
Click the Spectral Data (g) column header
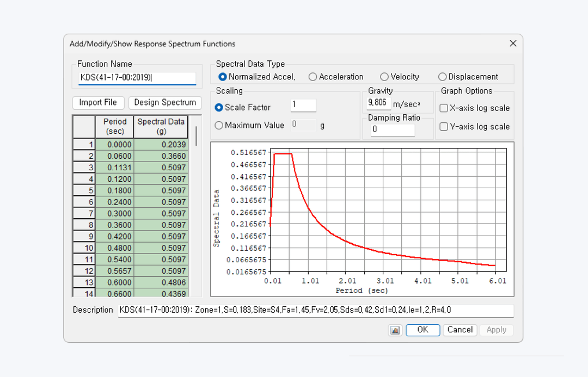[161, 127]
